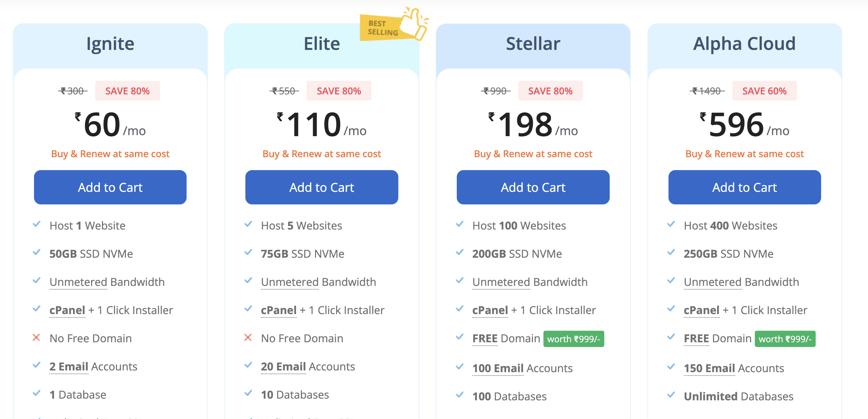Click Stellar's green worth ₹999/- badge
868x419 pixels.
pyautogui.click(x=574, y=339)
